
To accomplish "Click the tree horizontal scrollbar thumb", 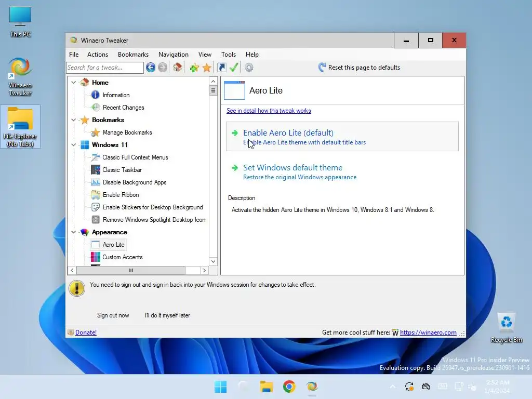I will pyautogui.click(x=130, y=270).
